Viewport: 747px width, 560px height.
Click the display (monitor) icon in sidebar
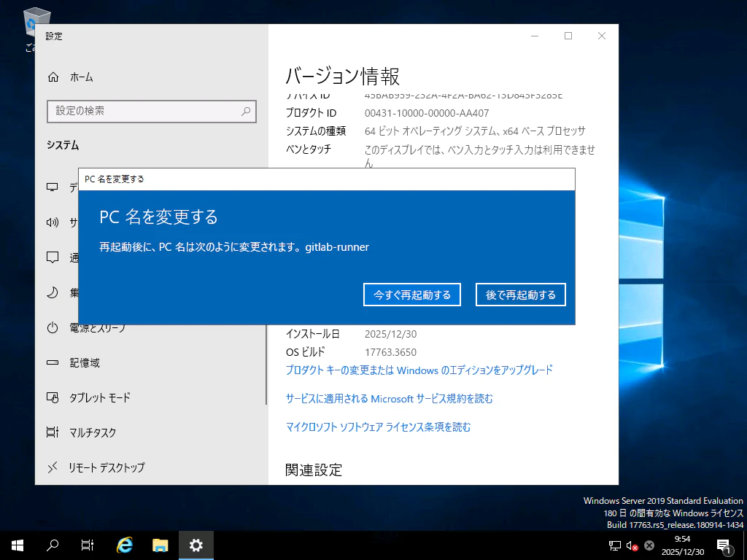pyautogui.click(x=51, y=187)
